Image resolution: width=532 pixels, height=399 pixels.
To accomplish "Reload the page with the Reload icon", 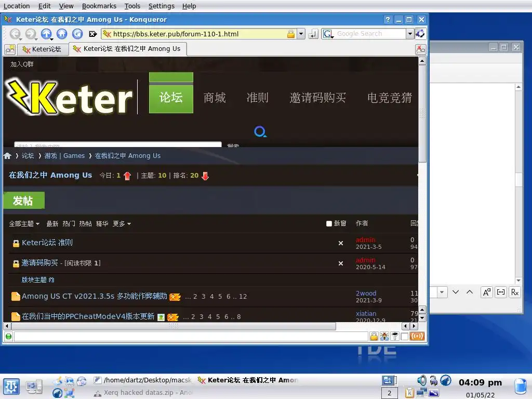I will tap(77, 34).
